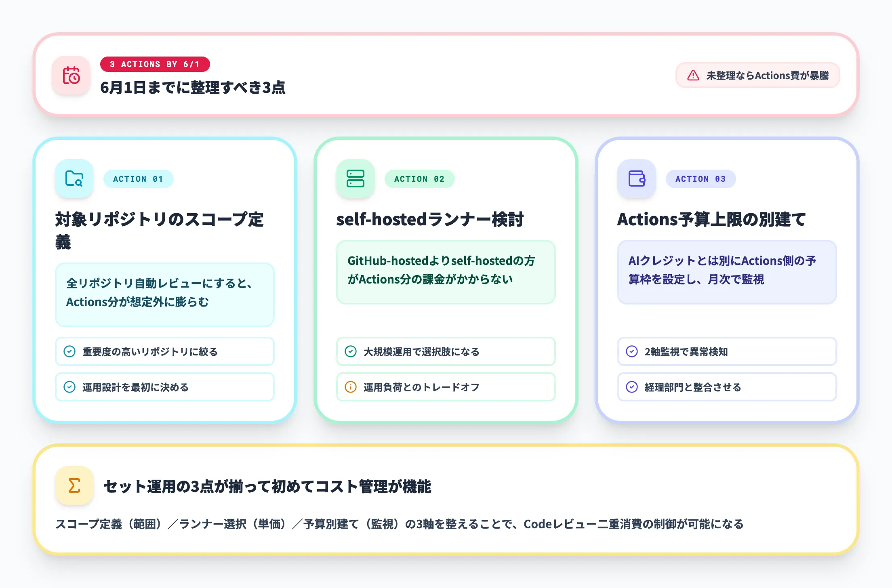Click the ACTION 02 label
This screenshot has height=588, width=892.
[x=419, y=179]
